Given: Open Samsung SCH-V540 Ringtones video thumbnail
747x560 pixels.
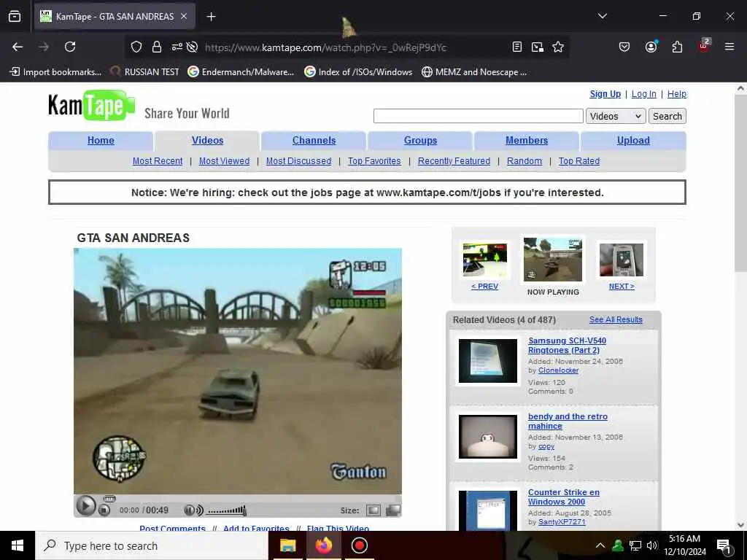Looking at the screenshot, I should pyautogui.click(x=488, y=360).
